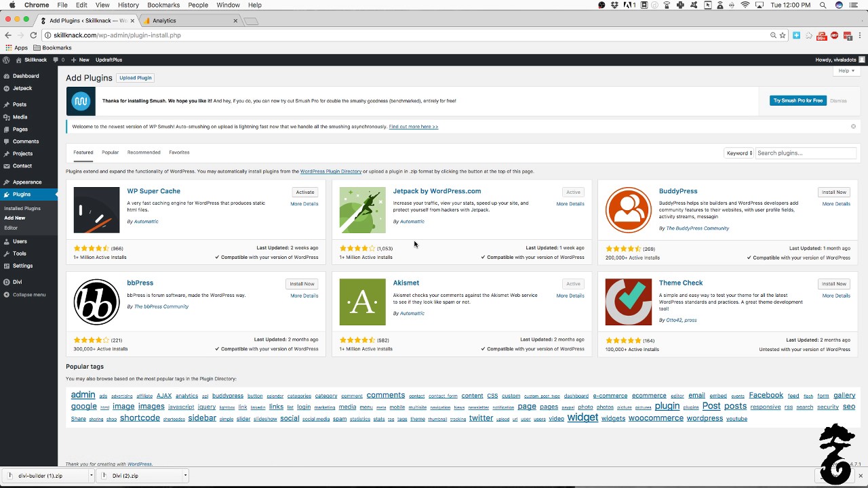
Task: Open the Keyword search type dropdown
Action: 739,153
